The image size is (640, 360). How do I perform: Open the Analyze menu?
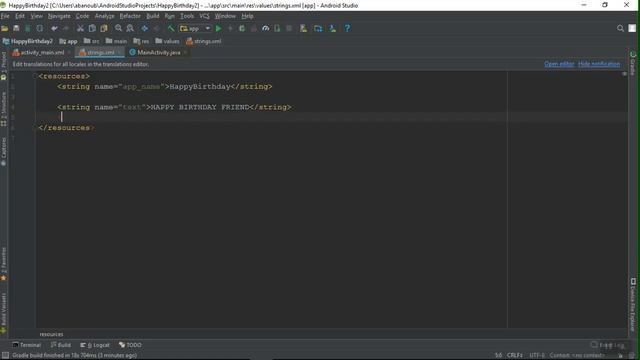click(104, 16)
